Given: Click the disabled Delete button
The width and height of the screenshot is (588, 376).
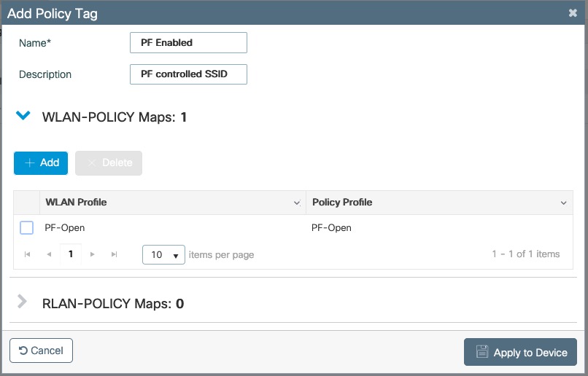Looking at the screenshot, I should [109, 163].
